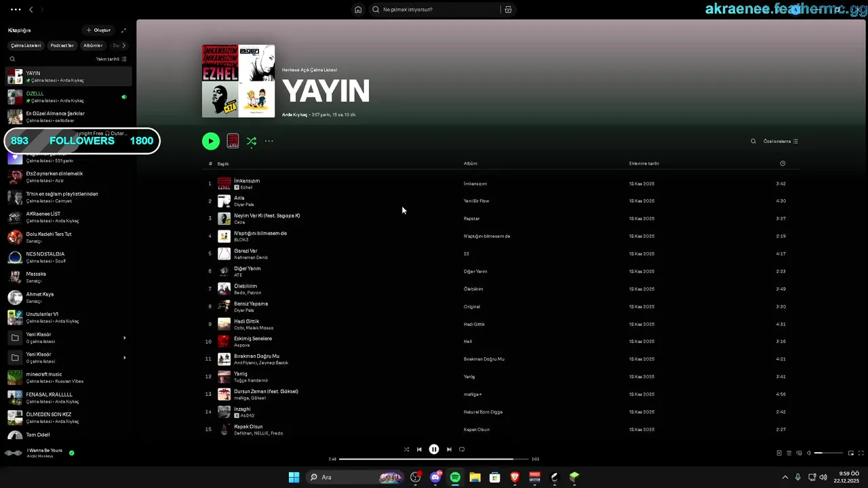Skip to previous track in player
The width and height of the screenshot is (868, 488).
419,449
